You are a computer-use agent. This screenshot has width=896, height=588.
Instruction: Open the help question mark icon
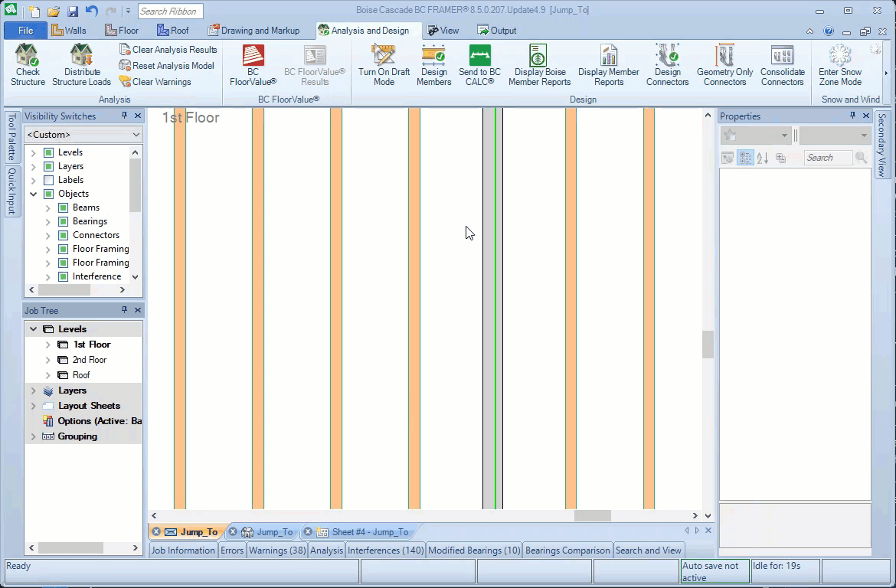pyautogui.click(x=829, y=31)
